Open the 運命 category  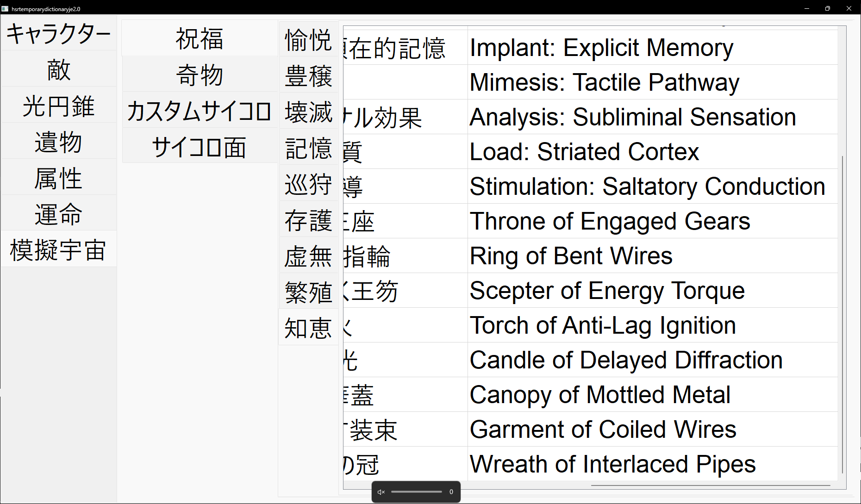click(59, 214)
